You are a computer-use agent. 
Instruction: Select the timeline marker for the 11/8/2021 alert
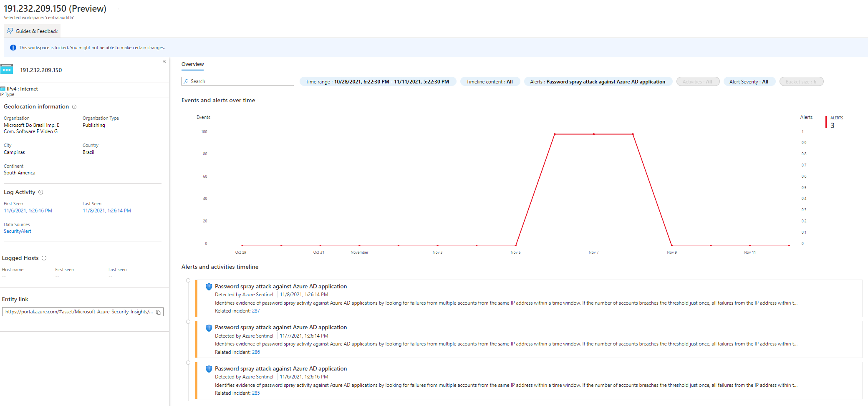188,281
